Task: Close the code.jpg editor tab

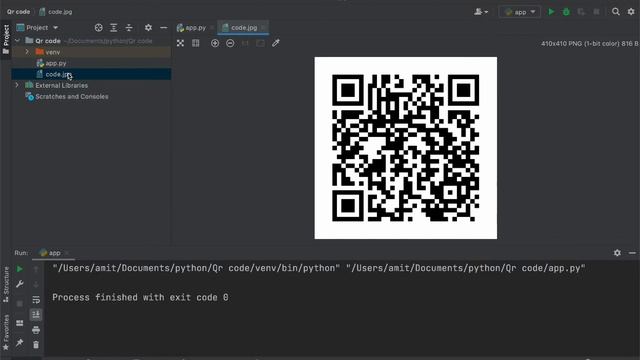Action: (263, 28)
